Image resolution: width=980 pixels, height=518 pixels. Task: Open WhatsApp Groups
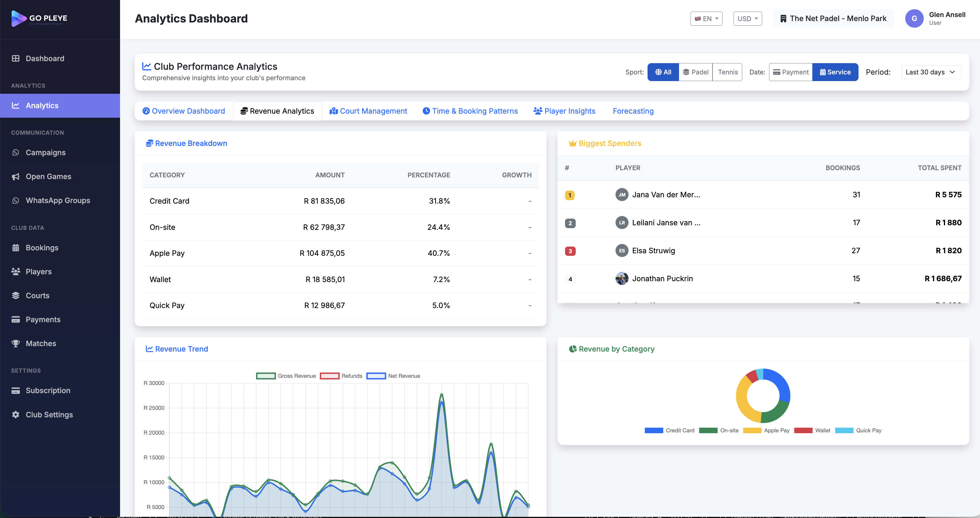point(57,200)
